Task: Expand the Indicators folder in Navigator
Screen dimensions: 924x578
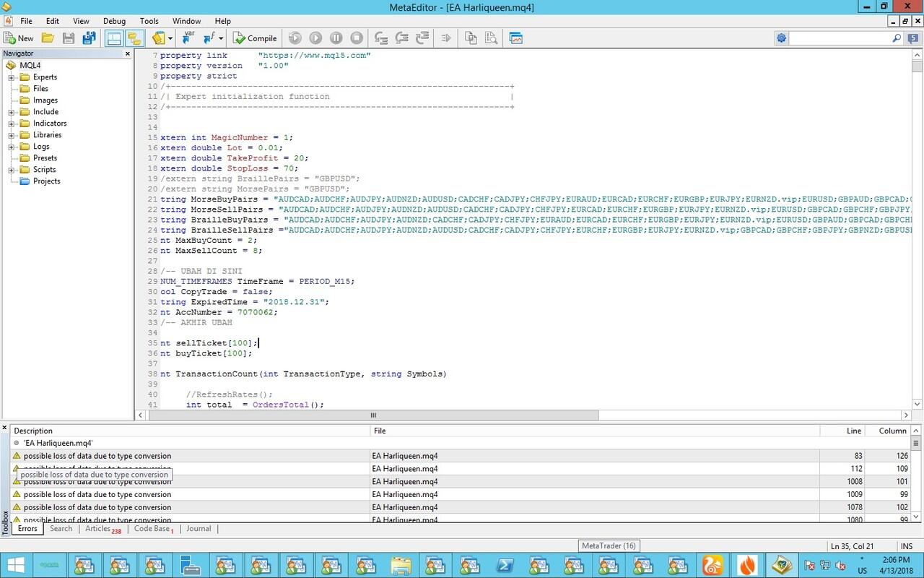Action: tap(12, 124)
